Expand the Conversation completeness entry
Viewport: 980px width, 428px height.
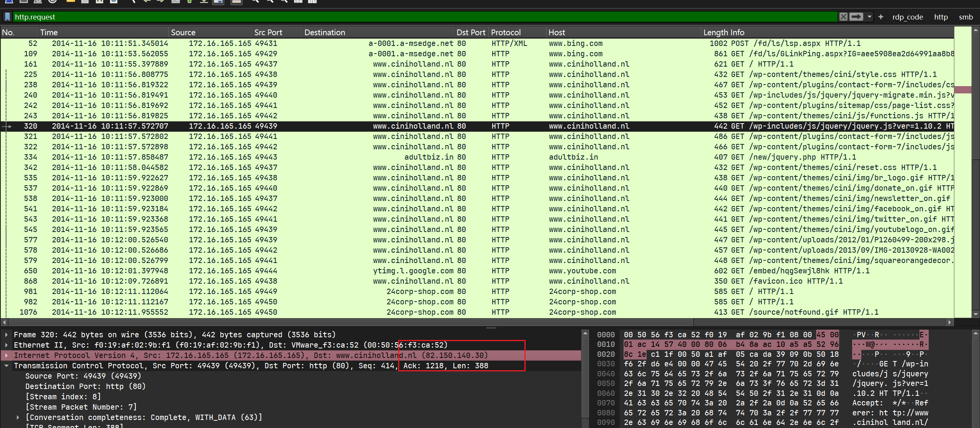(x=18, y=417)
